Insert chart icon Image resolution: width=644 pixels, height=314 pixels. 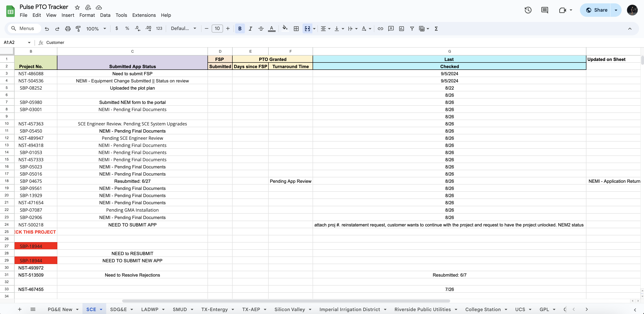pyautogui.click(x=402, y=29)
